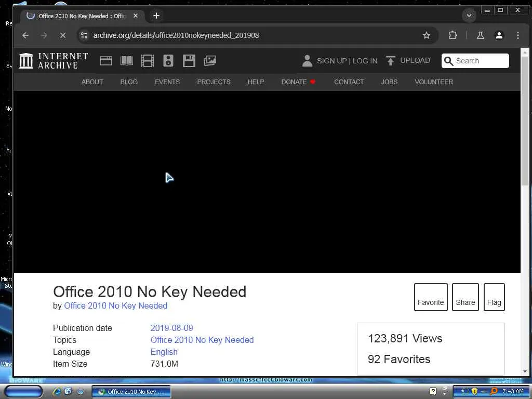The height and width of the screenshot is (399, 532).
Task: Go back with the browser back arrow
Action: click(25, 35)
